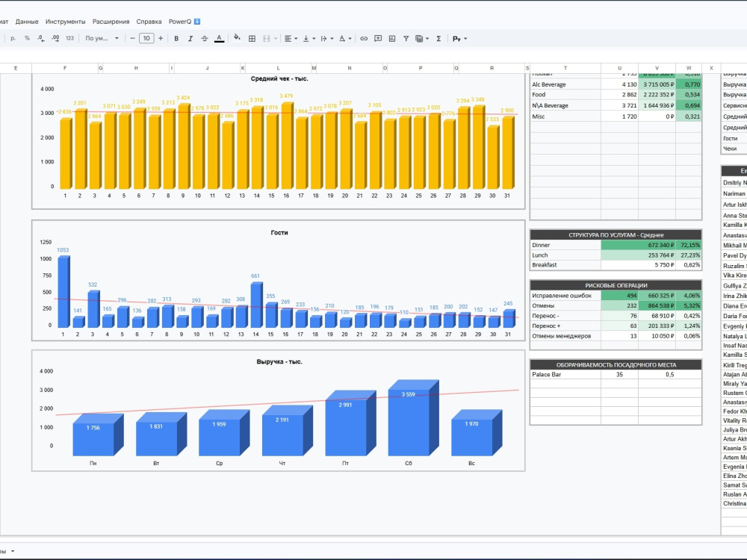747x560 pixels.
Task: Open the Расширения menu
Action: coord(111,22)
